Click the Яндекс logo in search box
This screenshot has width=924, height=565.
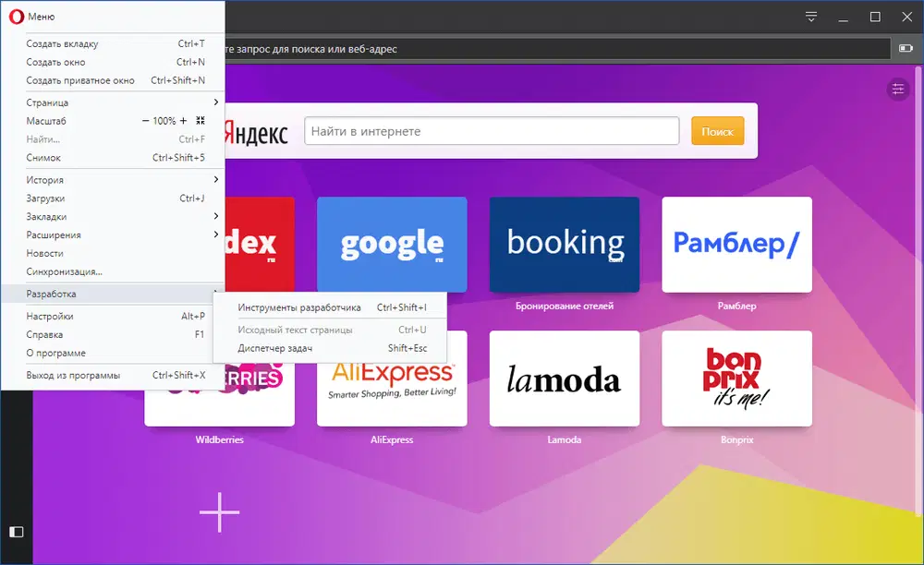[x=256, y=134]
